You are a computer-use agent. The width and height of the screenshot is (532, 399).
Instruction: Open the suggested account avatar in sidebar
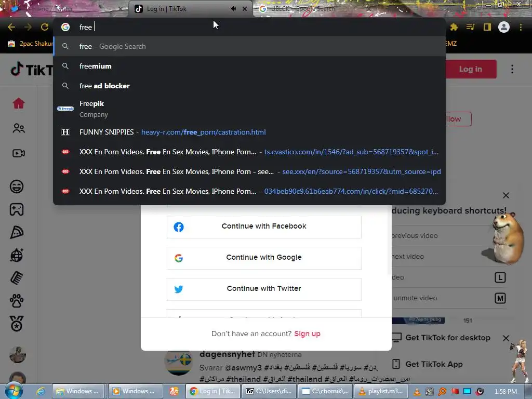coord(18,354)
